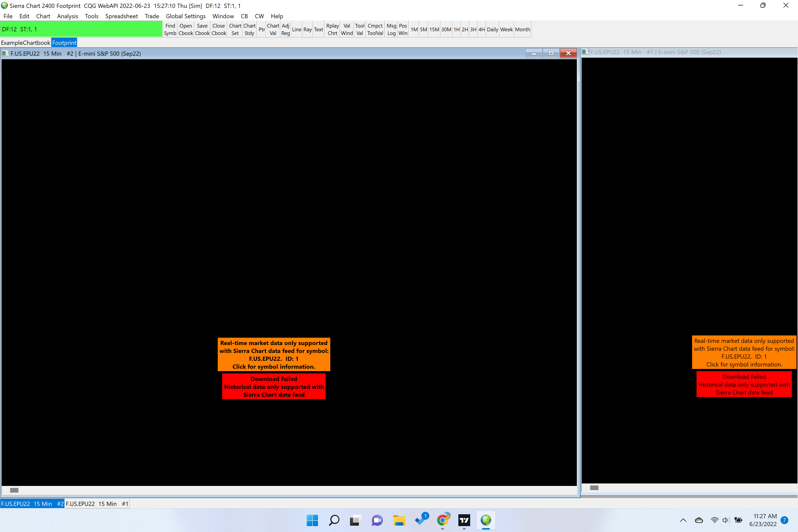Open Windows taskbar Search
Viewport: 798px width, 532px height.
click(334, 520)
